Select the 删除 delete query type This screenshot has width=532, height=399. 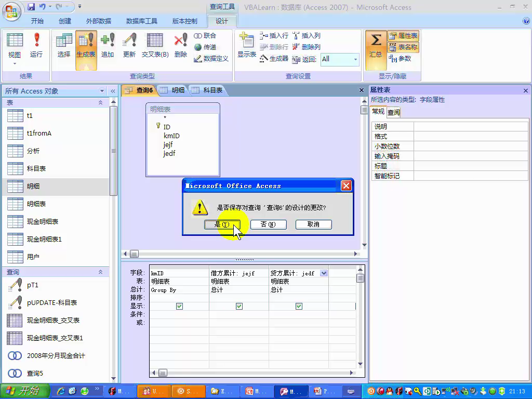click(x=181, y=46)
